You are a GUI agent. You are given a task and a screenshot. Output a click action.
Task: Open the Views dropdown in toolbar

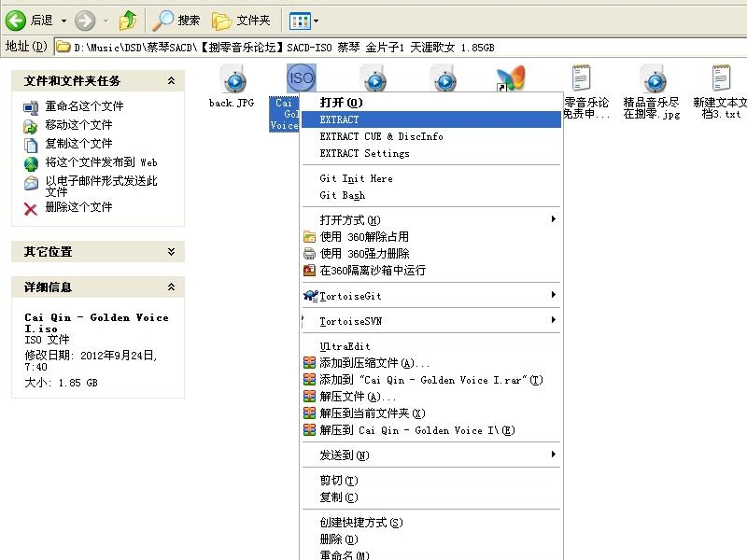tap(303, 20)
